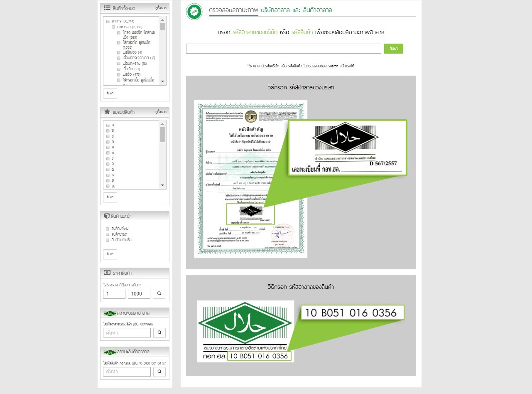
Task: Click the maximum price field showing 1000
Action: [139, 294]
